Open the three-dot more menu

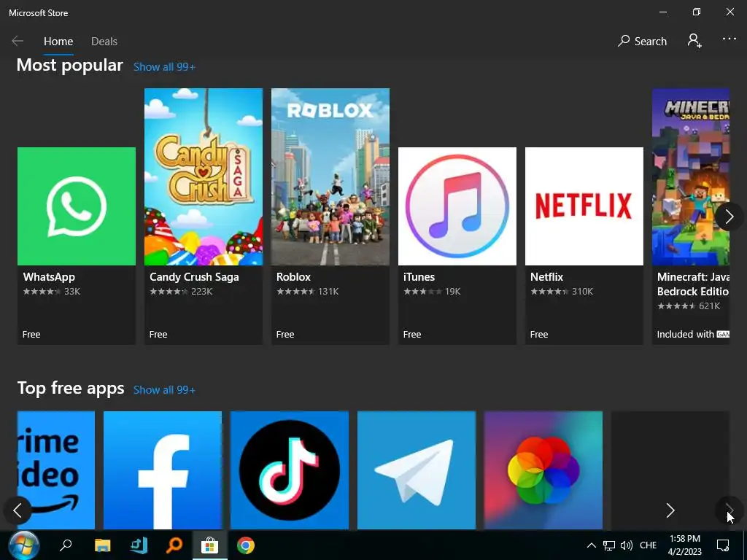point(729,39)
